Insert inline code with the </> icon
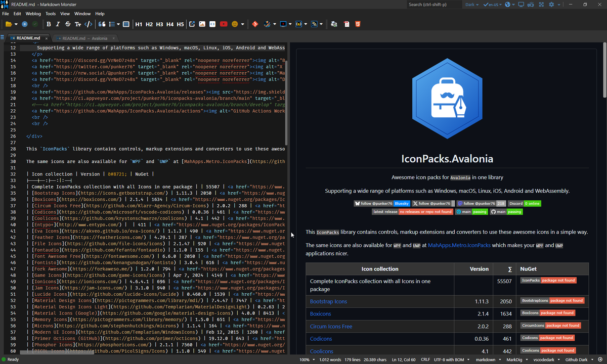This screenshot has height=364, width=607. [88, 24]
